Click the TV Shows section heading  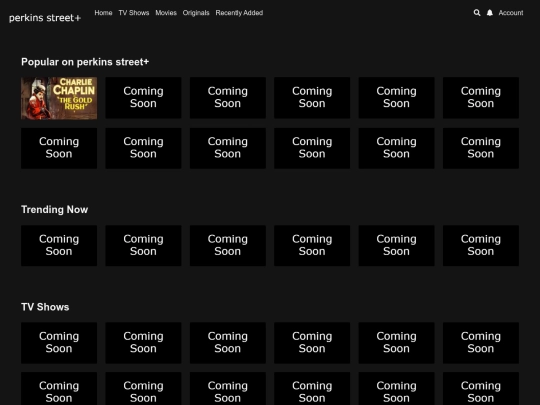(x=45, y=307)
